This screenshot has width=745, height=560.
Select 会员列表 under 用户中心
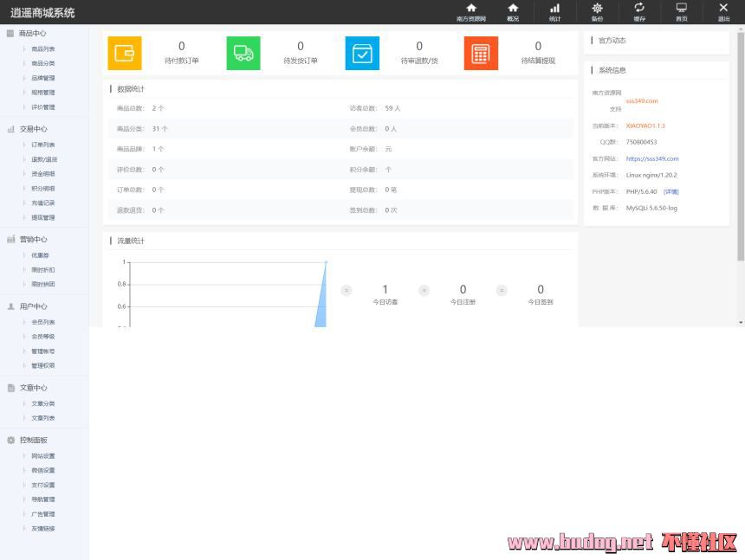click(43, 322)
